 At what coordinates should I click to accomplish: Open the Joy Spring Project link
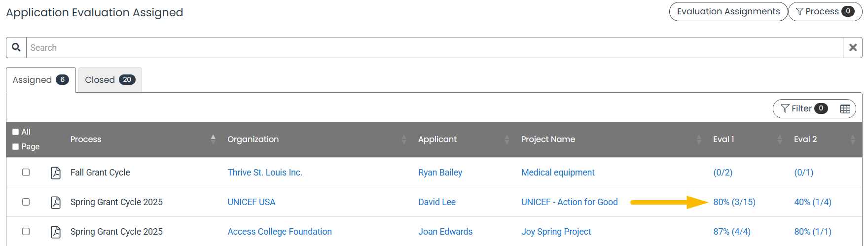click(x=556, y=232)
